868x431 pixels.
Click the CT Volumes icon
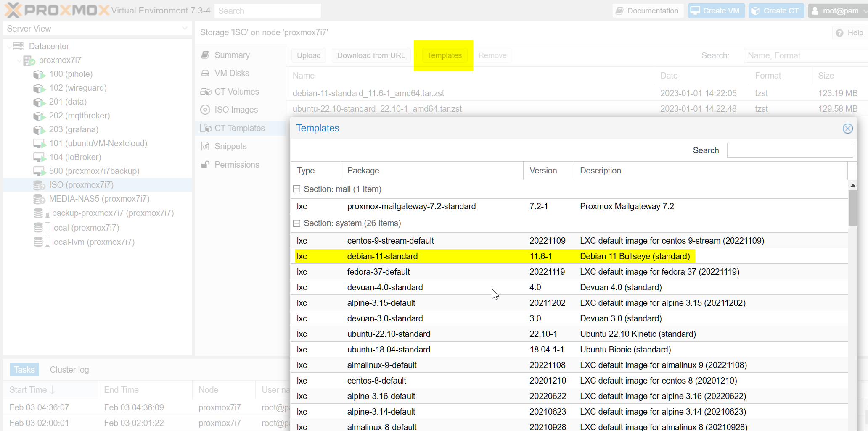(206, 92)
